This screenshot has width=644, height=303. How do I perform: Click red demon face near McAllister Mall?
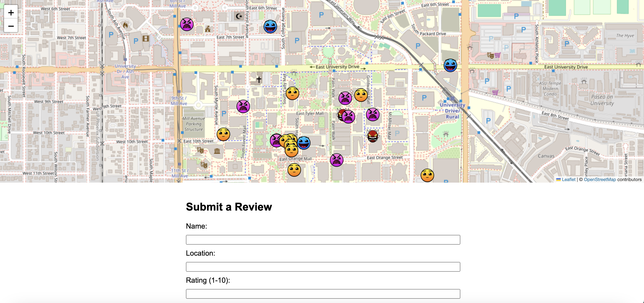point(373,136)
